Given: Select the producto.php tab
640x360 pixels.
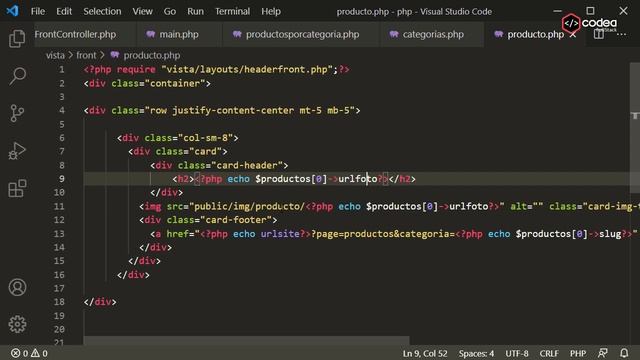Looking at the screenshot, I should (535, 34).
